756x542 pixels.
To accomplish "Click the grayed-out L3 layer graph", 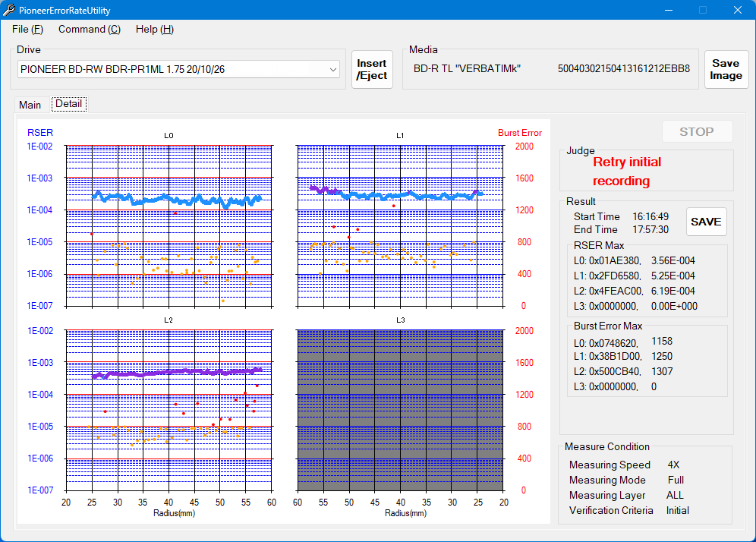I will point(400,411).
